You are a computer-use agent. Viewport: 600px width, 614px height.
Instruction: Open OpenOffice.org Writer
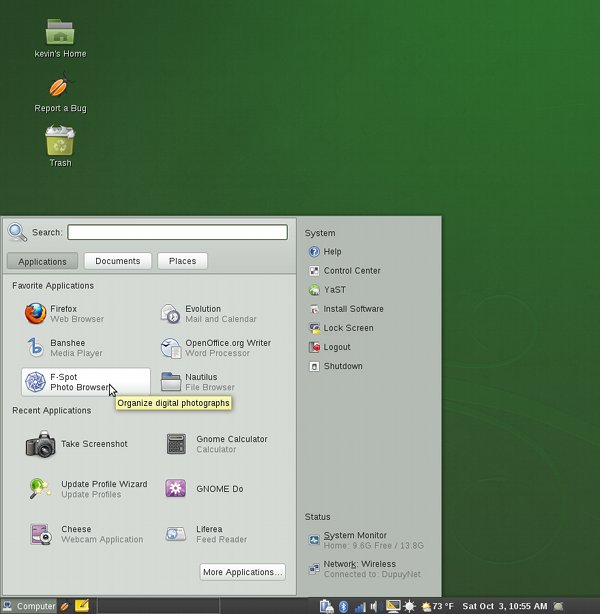221,348
